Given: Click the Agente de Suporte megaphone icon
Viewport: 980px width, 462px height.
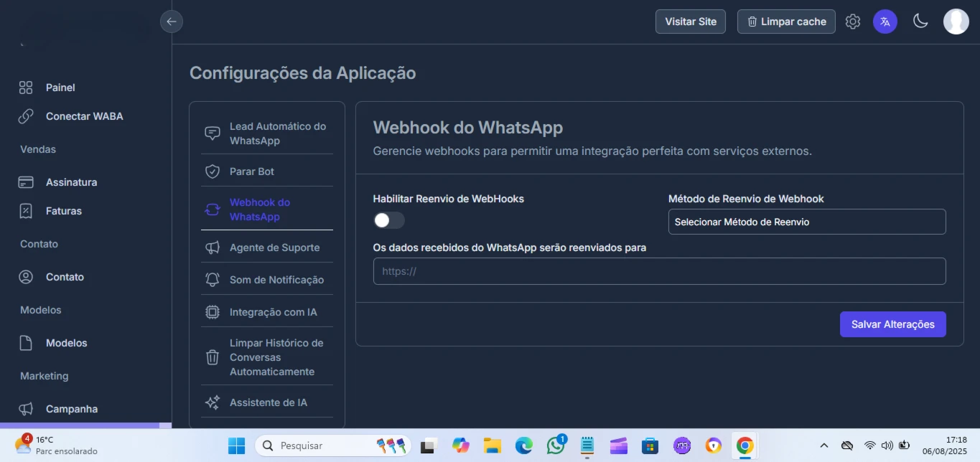Looking at the screenshot, I should 213,247.
